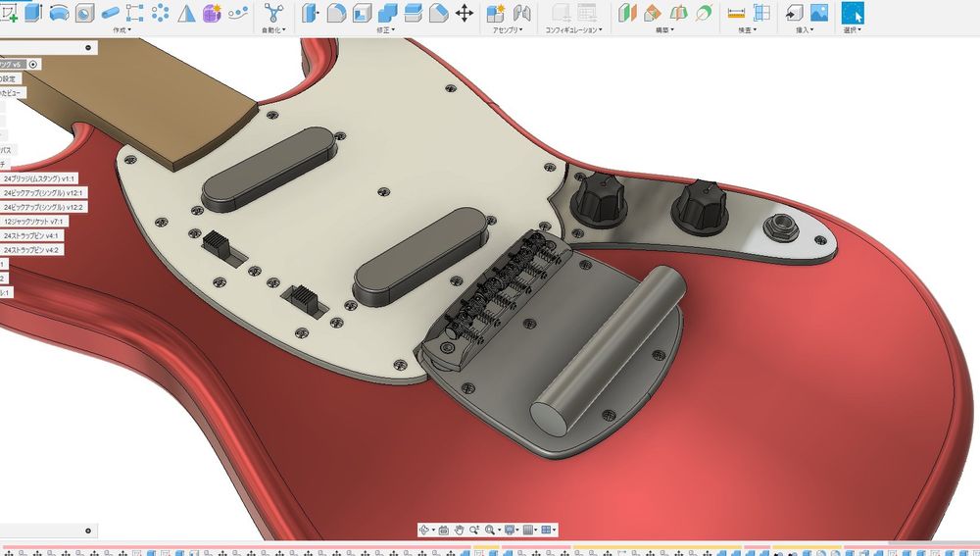Select the Revolve tool
Screen dimensions: 980x556
click(59, 13)
